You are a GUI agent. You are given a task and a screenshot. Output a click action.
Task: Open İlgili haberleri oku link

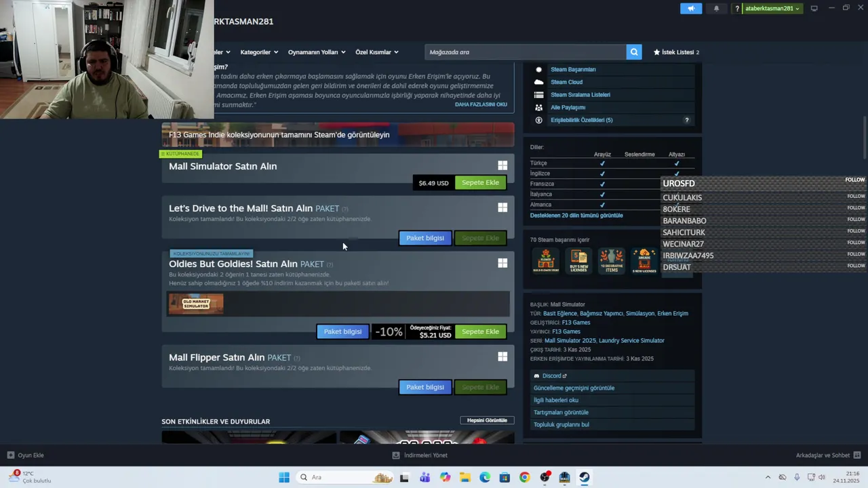coord(556,400)
